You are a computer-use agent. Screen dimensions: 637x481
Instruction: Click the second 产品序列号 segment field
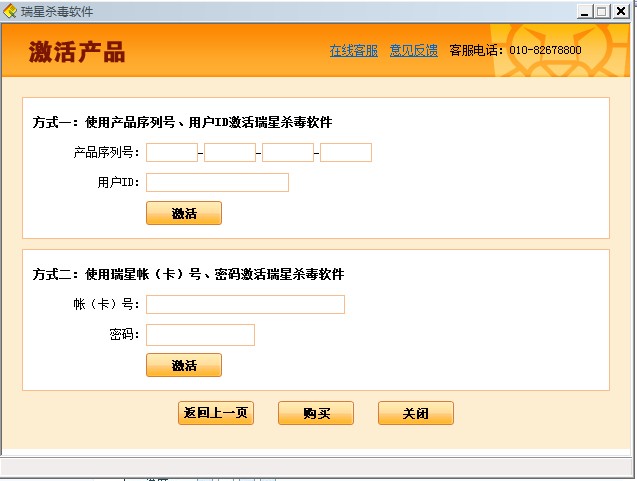click(230, 152)
